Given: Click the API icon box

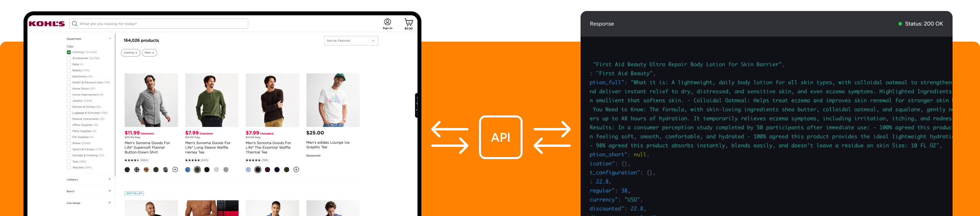Looking at the screenshot, I should (x=501, y=137).
